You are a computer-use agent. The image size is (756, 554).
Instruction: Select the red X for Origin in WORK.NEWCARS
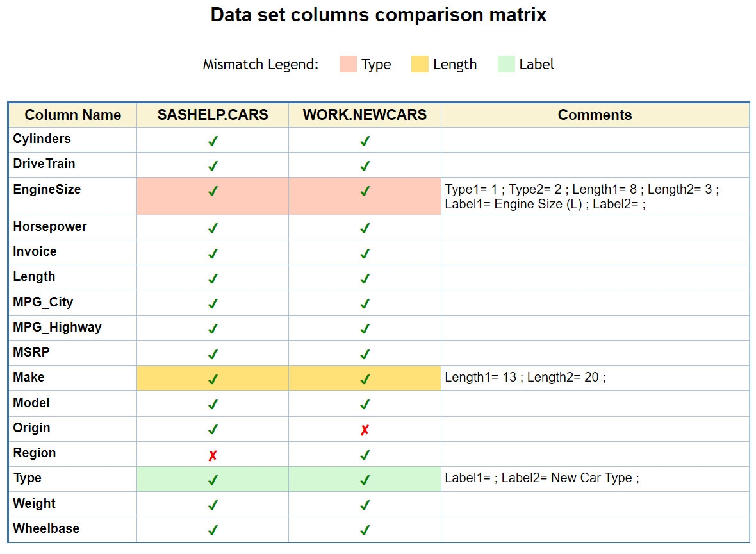[x=364, y=430]
